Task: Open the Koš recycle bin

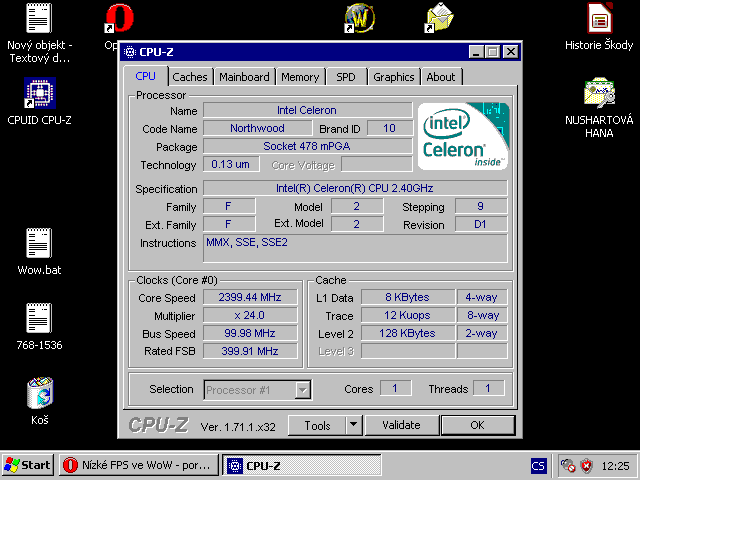Action: tap(39, 393)
